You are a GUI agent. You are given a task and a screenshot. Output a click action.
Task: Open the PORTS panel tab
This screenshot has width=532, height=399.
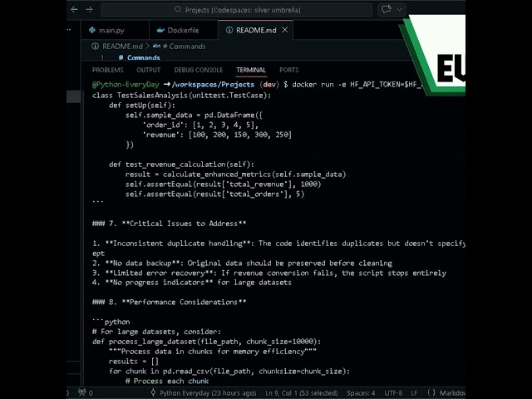click(x=289, y=70)
